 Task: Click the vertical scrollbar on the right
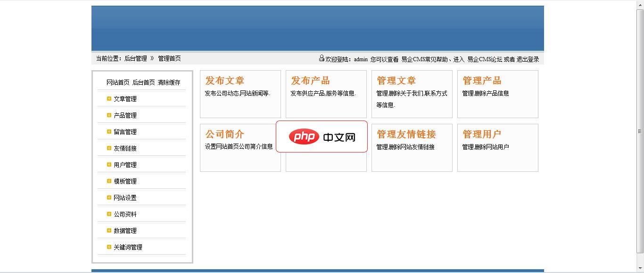pyautogui.click(x=640, y=132)
